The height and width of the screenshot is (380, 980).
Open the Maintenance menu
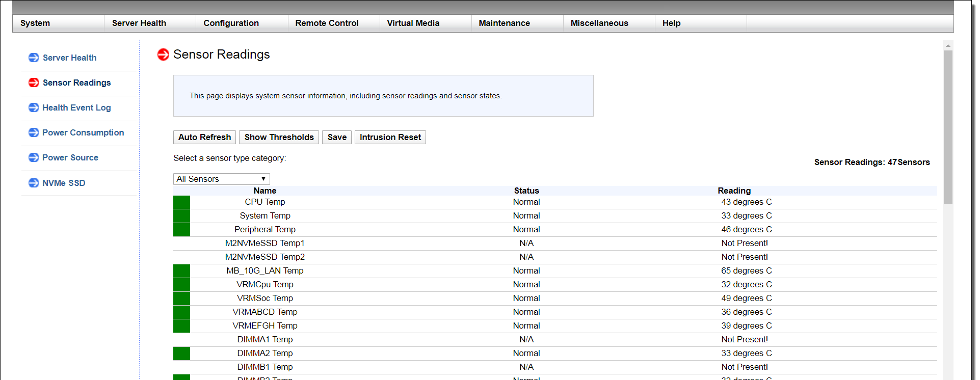point(504,23)
